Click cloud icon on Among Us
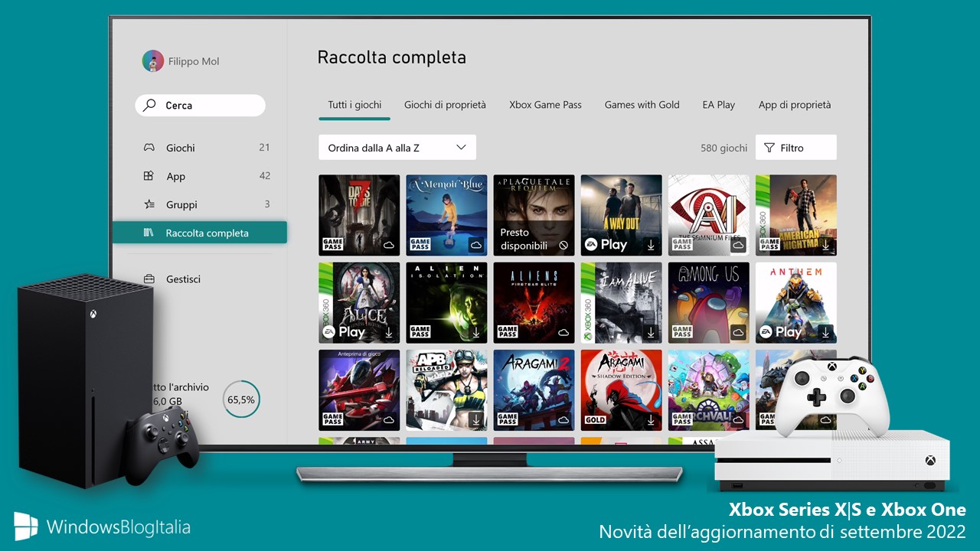Viewport: 980px width, 551px height. pyautogui.click(x=738, y=332)
